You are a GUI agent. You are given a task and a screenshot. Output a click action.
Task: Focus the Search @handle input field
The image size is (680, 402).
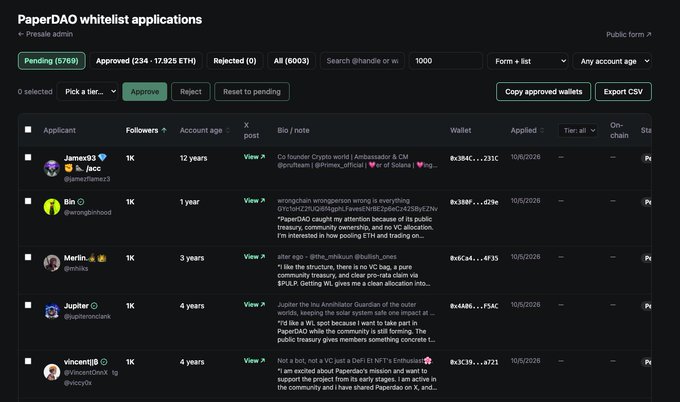pos(362,61)
